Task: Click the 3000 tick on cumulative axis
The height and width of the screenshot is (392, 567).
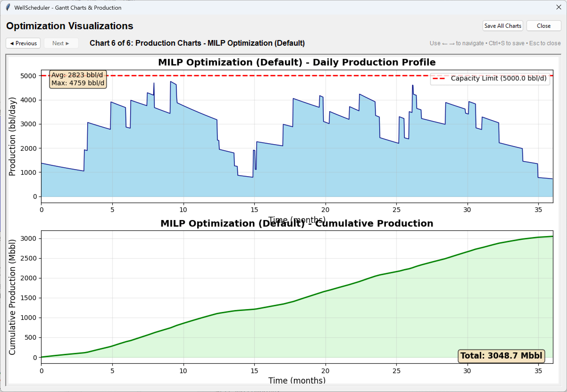Action: point(28,238)
